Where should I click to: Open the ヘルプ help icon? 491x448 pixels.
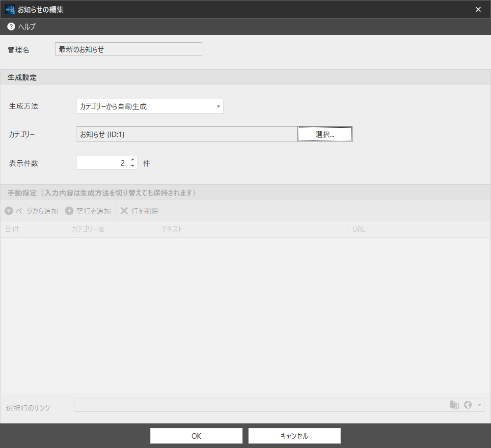point(11,27)
